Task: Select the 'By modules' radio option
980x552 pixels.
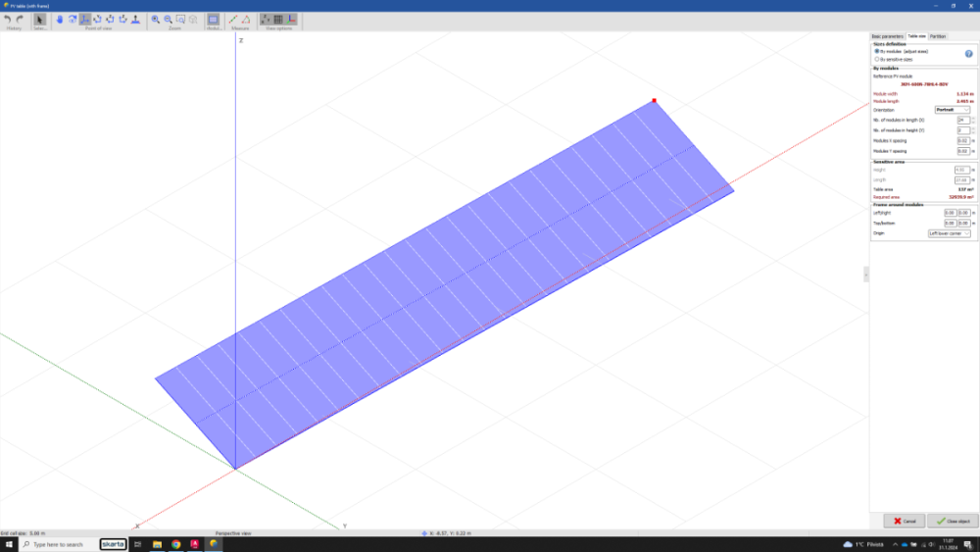Action: coord(877,51)
